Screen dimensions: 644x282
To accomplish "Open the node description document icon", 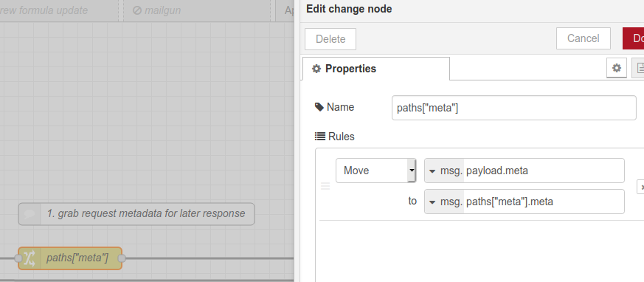I will pos(639,68).
